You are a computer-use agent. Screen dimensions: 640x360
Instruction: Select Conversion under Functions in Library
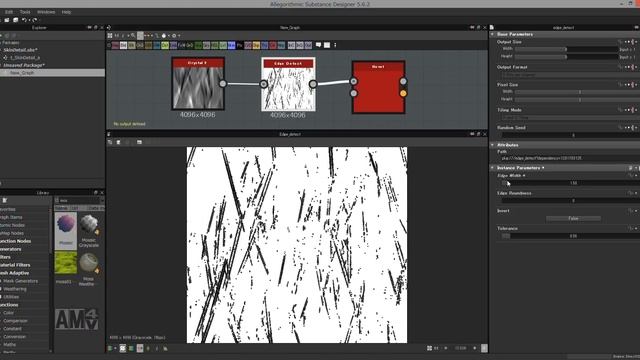[x=14, y=337]
